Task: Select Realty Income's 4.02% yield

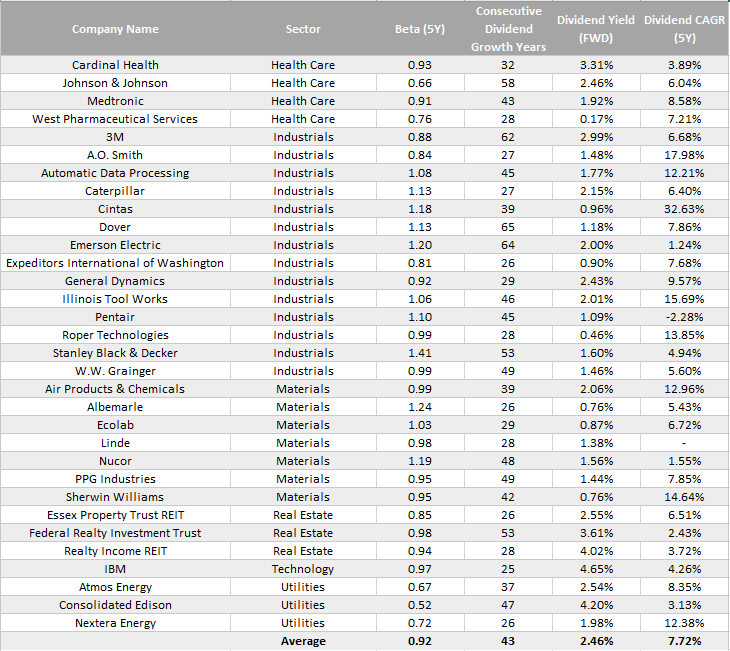Action: pos(596,551)
